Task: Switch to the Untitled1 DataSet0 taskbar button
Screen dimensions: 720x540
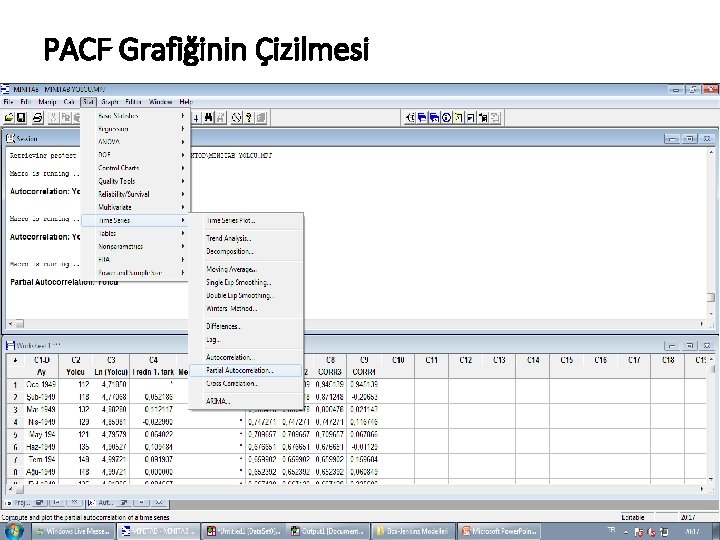Action: coord(243,531)
